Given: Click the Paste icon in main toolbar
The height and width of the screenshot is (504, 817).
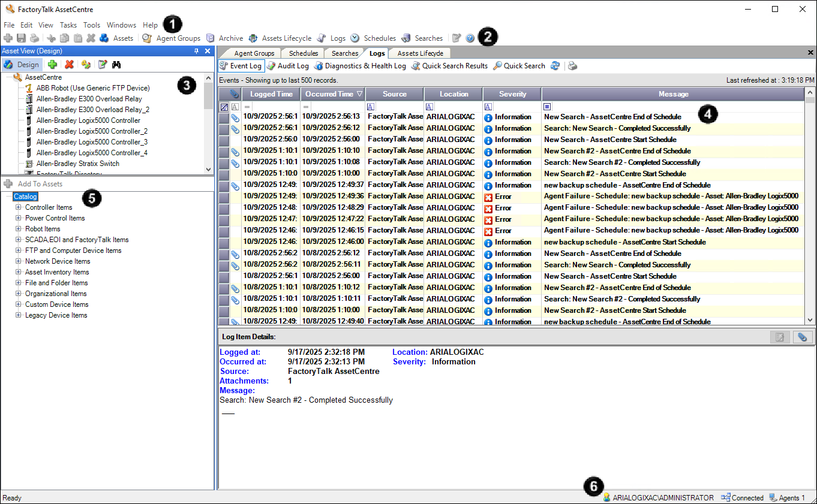Looking at the screenshot, I should [x=78, y=38].
